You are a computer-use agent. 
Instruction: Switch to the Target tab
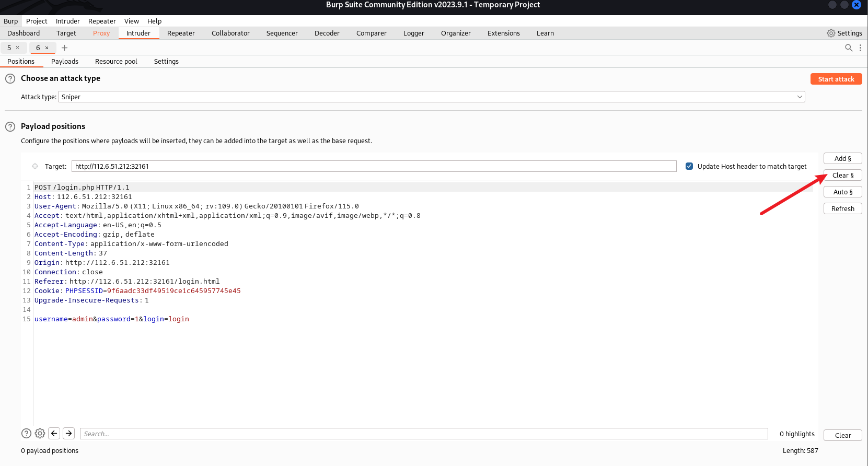[x=66, y=33]
